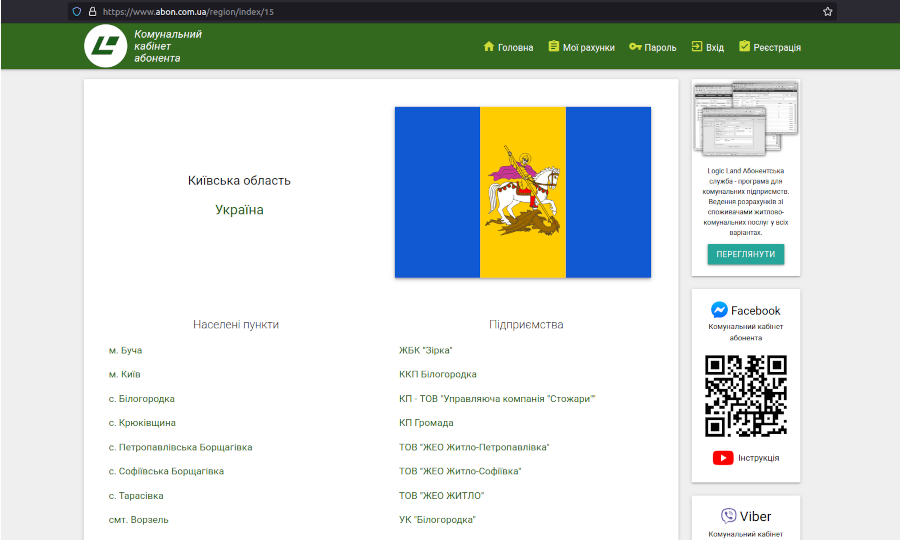Screen dimensions: 900x540
Task: Click the Населені пункти heading
Action: [x=236, y=325]
